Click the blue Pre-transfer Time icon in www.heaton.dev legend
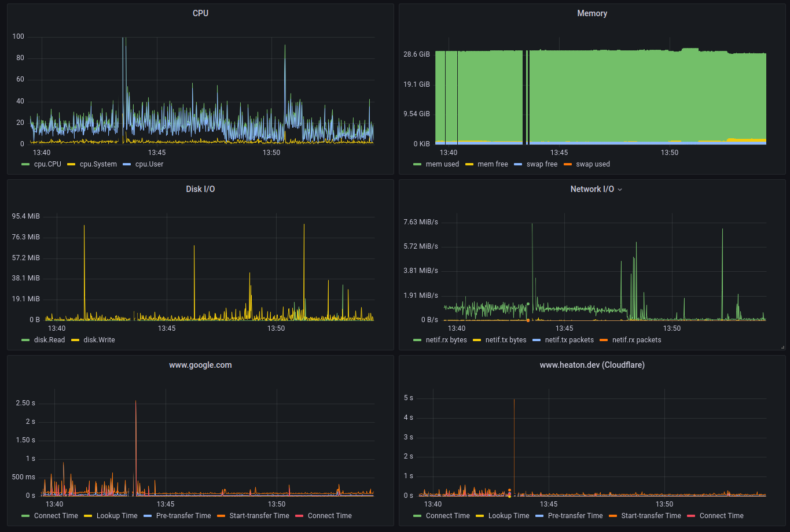This screenshot has width=790, height=532. (539, 516)
